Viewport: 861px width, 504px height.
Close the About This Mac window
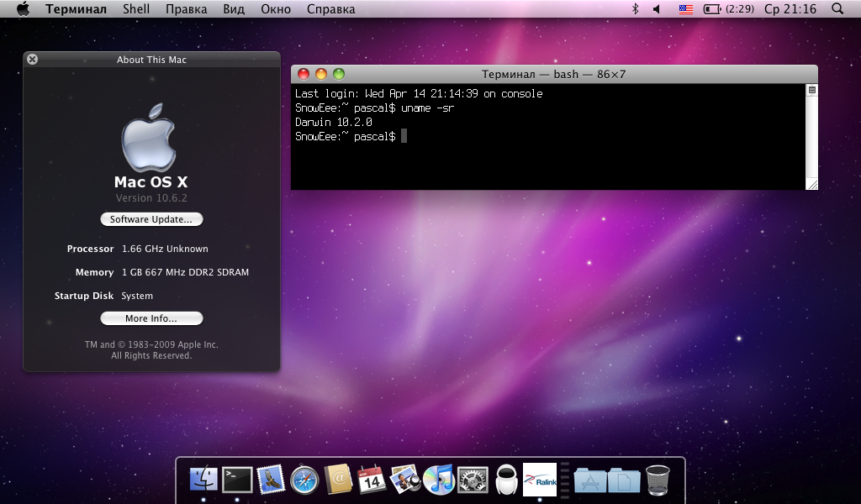pyautogui.click(x=33, y=60)
